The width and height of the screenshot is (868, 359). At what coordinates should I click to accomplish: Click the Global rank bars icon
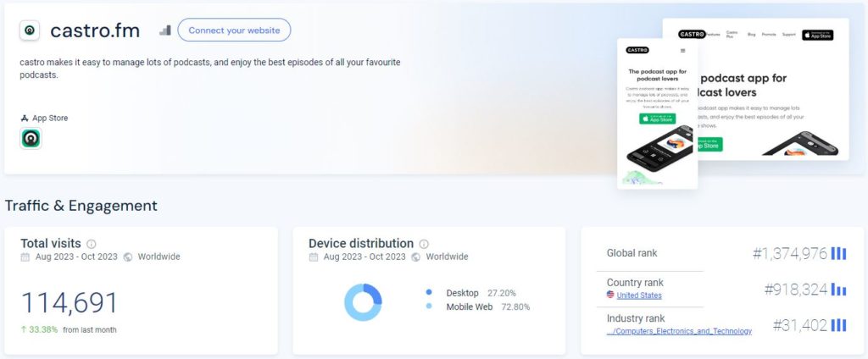tap(838, 253)
